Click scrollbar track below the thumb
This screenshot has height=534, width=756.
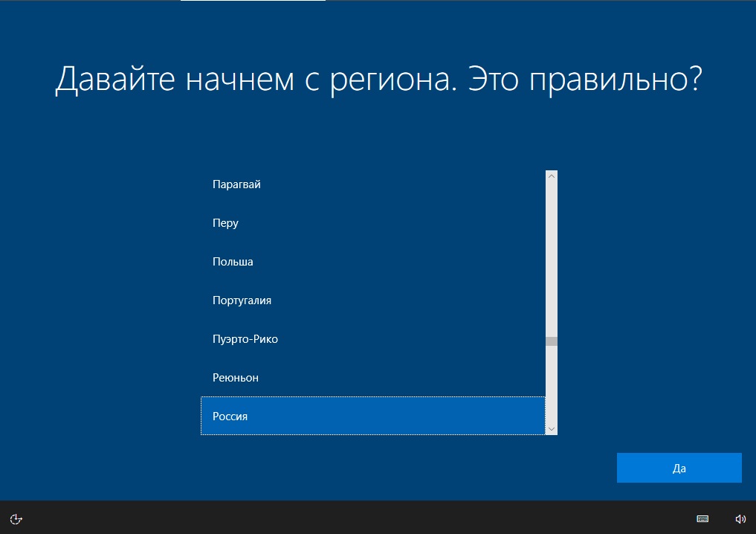tap(551, 387)
